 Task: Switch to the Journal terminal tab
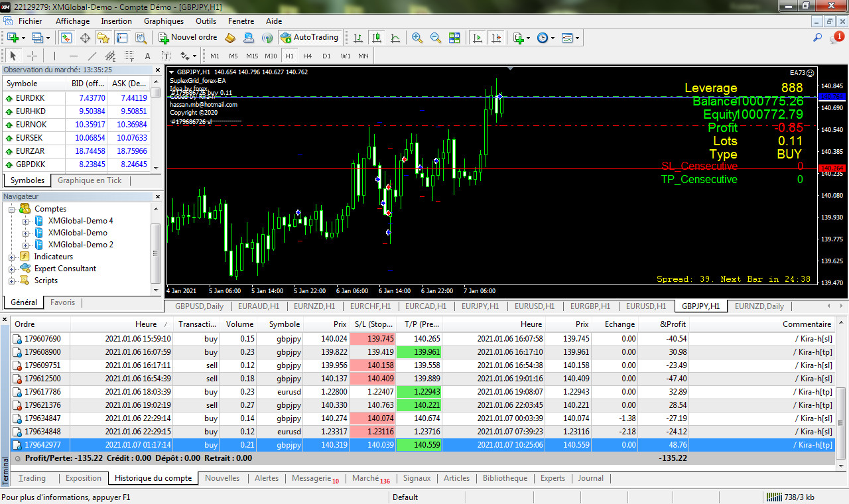[590, 478]
